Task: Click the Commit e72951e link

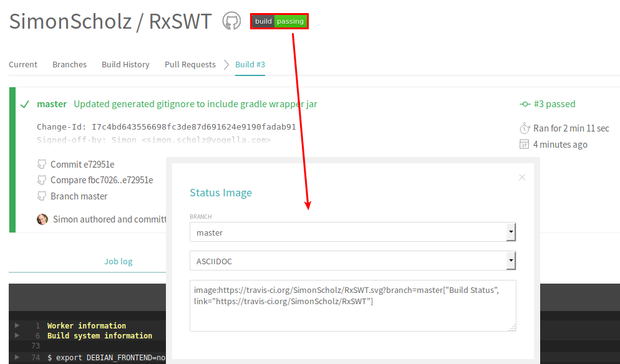Action: (82, 165)
